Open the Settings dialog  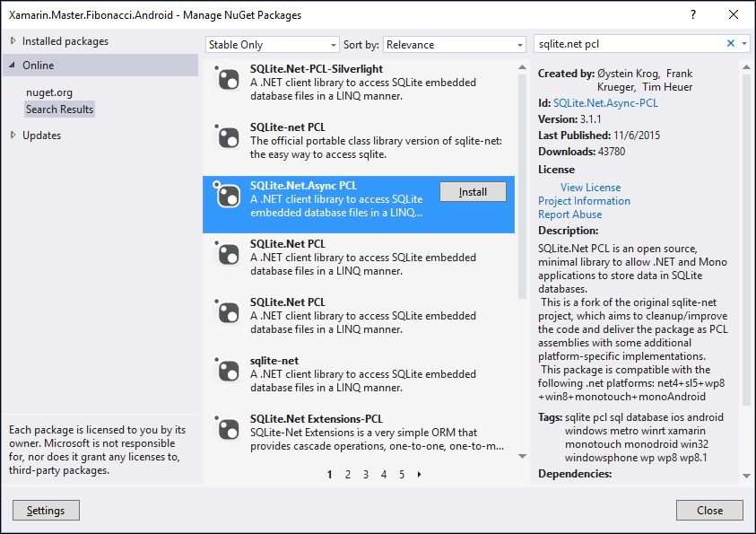(x=46, y=511)
